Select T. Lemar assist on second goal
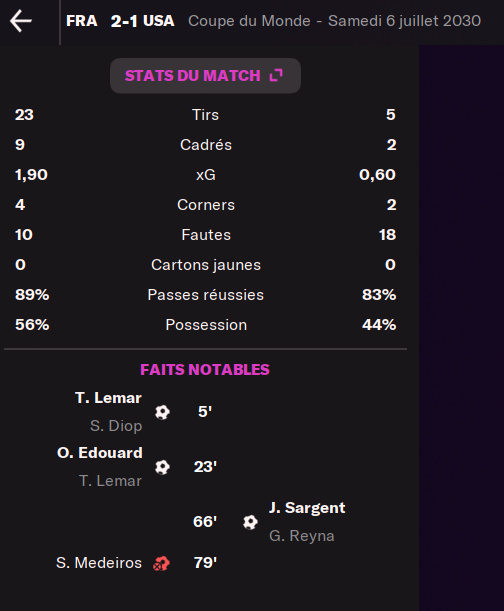 click(x=110, y=481)
